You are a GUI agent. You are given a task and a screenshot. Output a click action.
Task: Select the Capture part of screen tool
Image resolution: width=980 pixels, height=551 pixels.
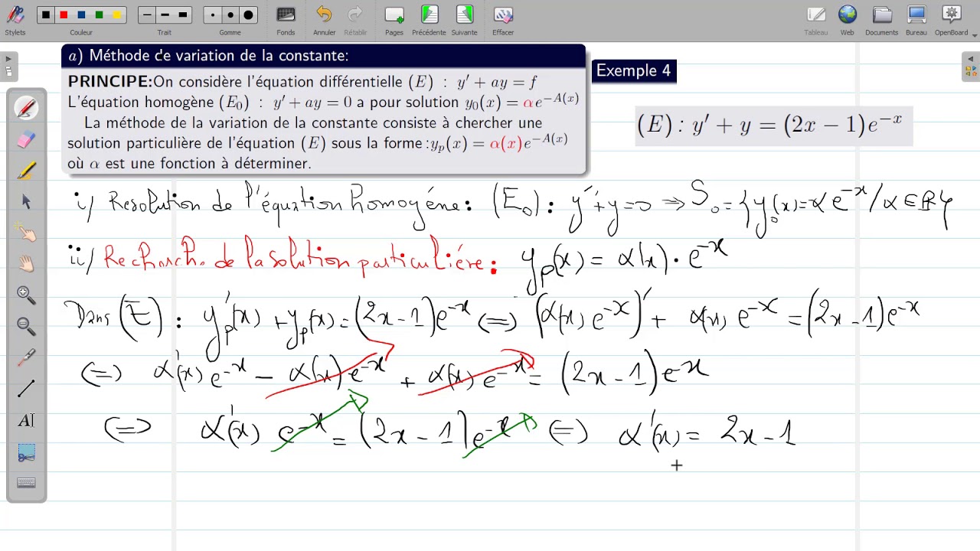pyautogui.click(x=26, y=452)
